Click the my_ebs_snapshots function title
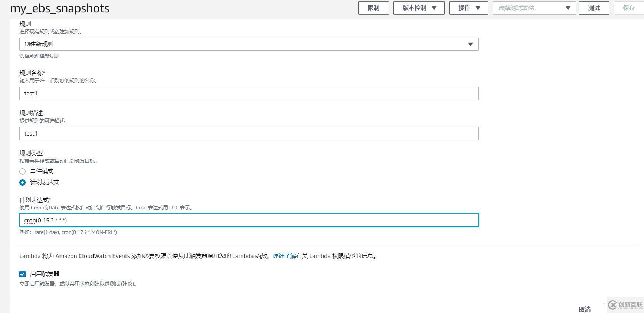The width and height of the screenshot is (644, 313). pos(60,8)
